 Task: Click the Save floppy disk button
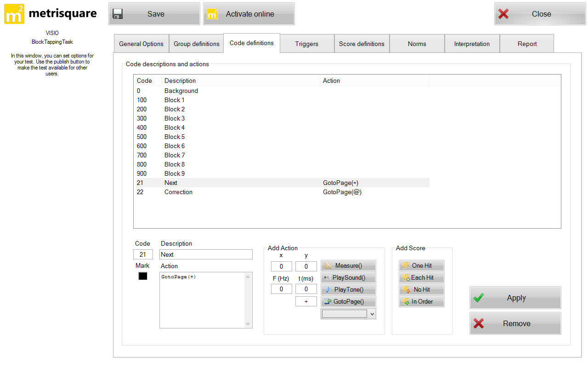coord(154,14)
